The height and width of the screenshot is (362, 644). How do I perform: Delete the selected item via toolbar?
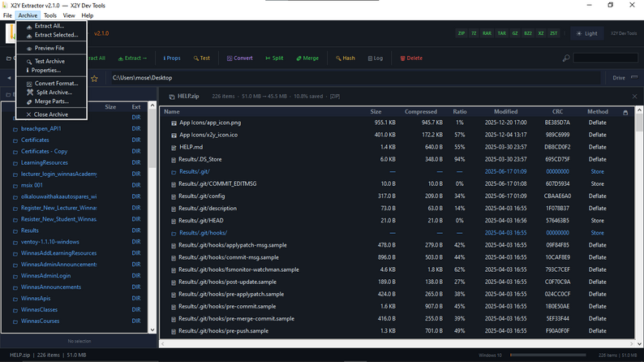(x=411, y=58)
